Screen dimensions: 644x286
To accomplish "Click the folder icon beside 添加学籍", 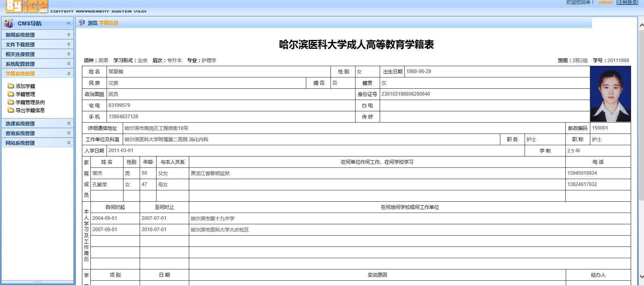I will coord(11,86).
